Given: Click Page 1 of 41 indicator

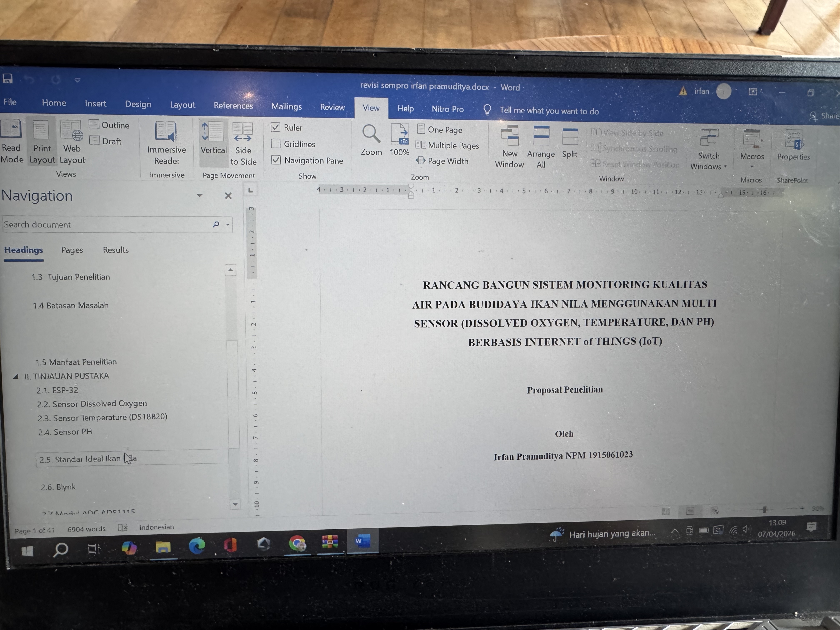Looking at the screenshot, I should pyautogui.click(x=34, y=530).
